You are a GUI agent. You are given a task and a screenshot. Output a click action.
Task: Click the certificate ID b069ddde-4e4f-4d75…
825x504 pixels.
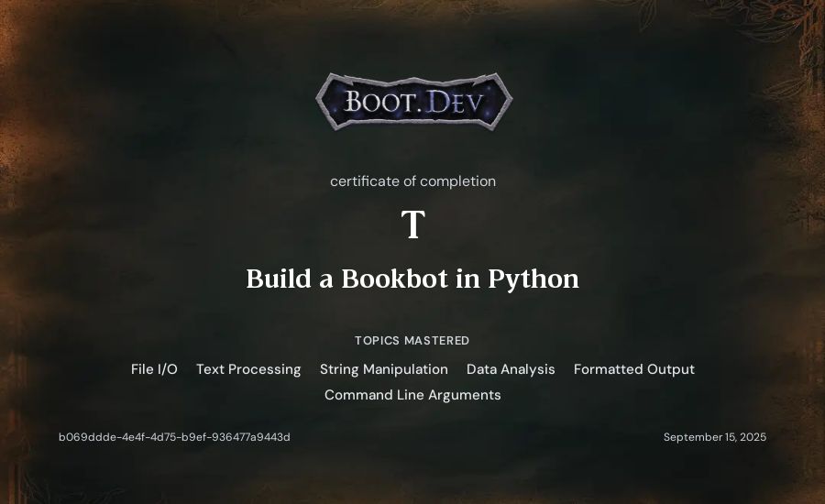point(174,437)
